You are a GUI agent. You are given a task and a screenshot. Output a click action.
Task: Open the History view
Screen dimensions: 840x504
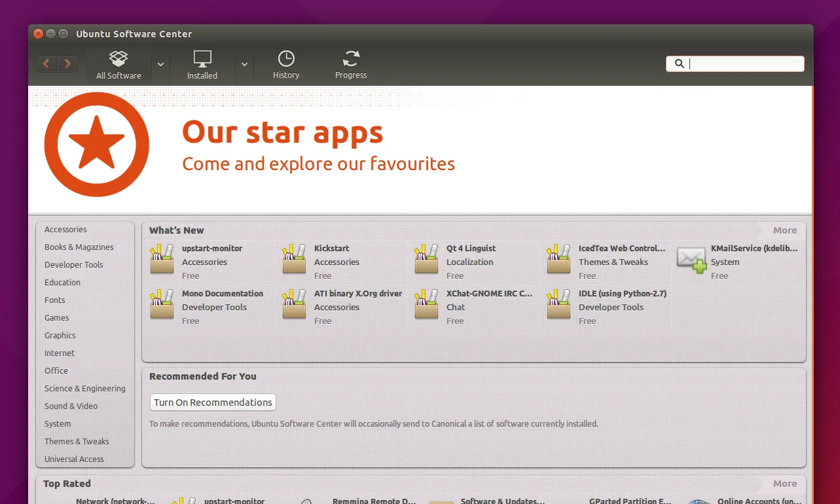(286, 65)
